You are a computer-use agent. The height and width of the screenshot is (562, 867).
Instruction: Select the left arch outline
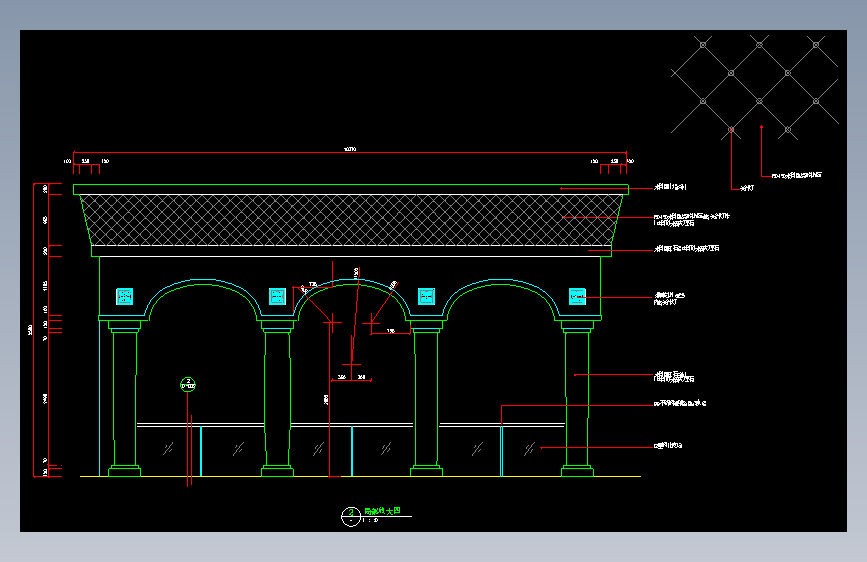pos(203,299)
